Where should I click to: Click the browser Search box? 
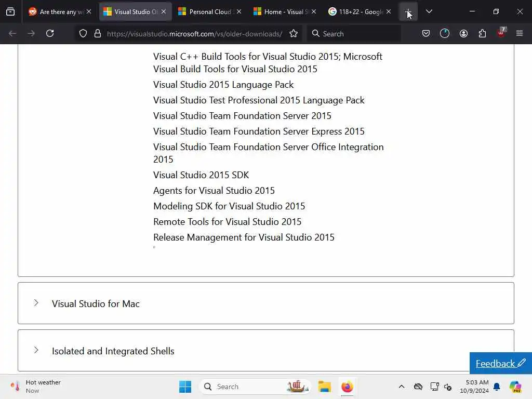coord(354,34)
